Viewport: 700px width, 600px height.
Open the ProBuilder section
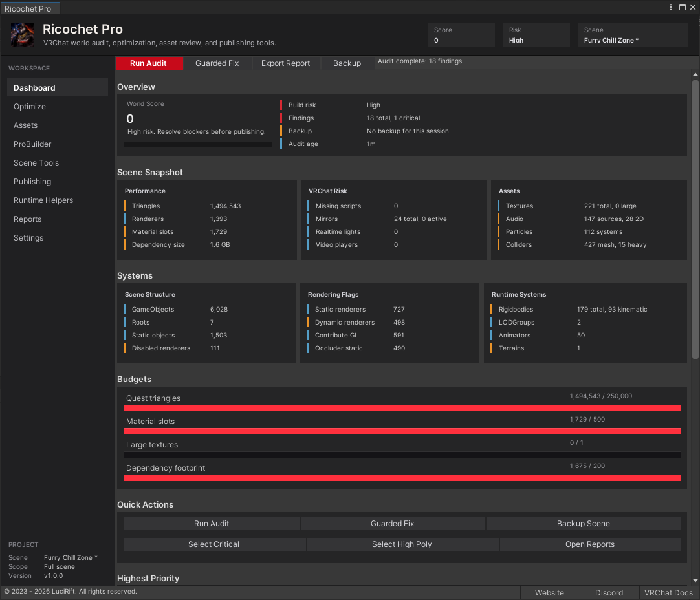(58, 144)
